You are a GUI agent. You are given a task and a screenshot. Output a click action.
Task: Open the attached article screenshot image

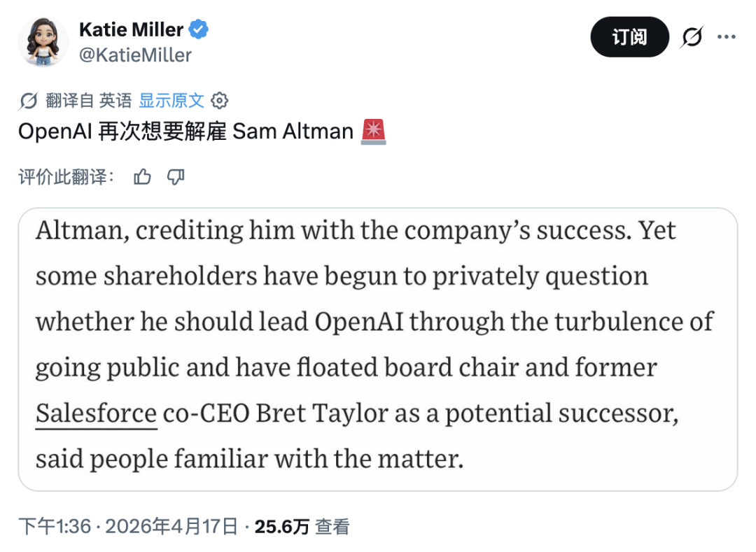tap(378, 348)
